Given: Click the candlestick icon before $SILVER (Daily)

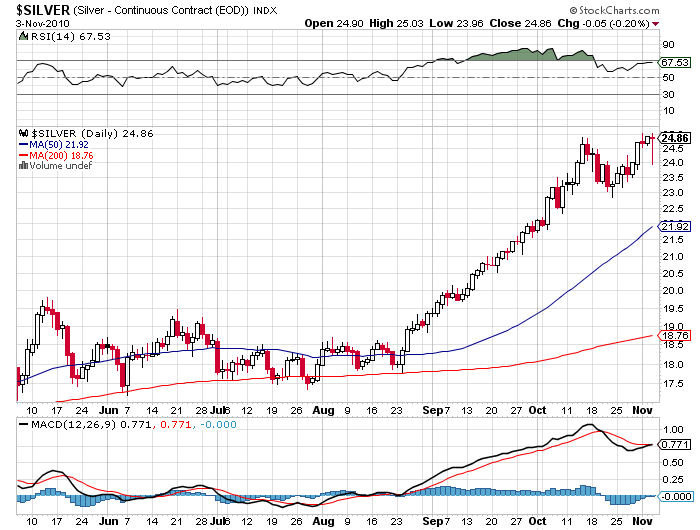Looking at the screenshot, I should pos(23,133).
